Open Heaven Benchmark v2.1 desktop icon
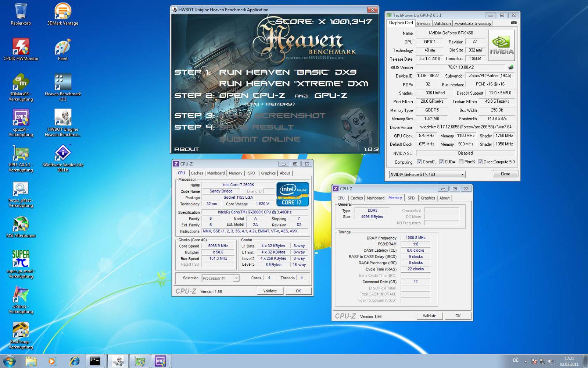This screenshot has height=368, width=588. (x=62, y=88)
